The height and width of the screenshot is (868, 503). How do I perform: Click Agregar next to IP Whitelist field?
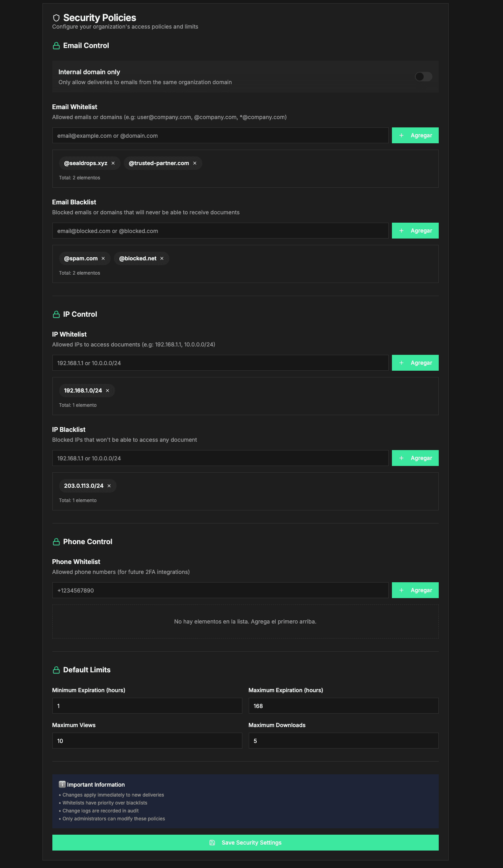click(x=415, y=363)
